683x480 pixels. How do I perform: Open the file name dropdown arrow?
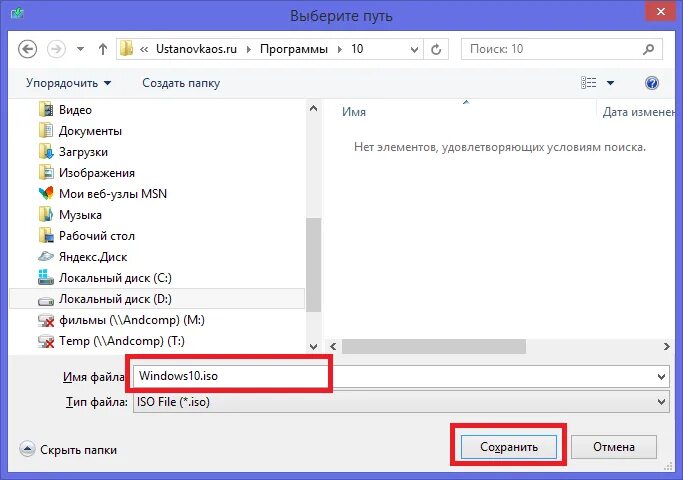click(662, 376)
